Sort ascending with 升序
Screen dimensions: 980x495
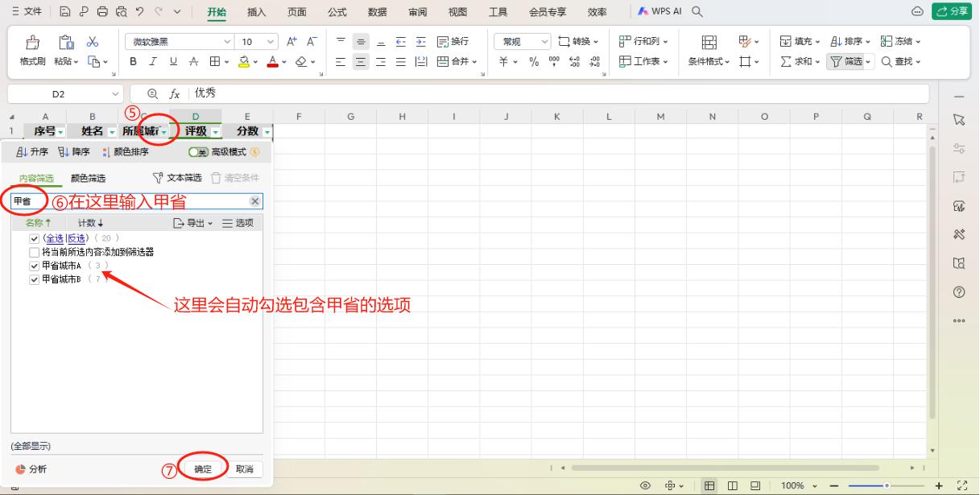[32, 152]
